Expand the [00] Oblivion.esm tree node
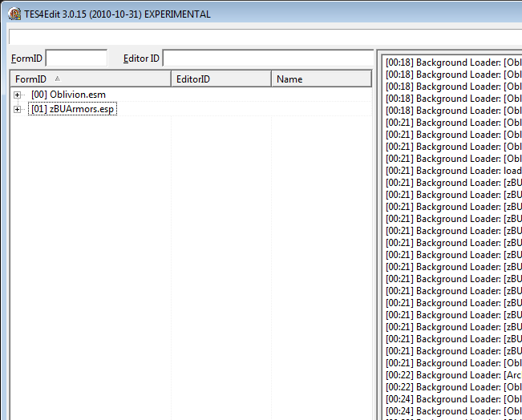The height and width of the screenshot is (420, 522). tap(18, 95)
